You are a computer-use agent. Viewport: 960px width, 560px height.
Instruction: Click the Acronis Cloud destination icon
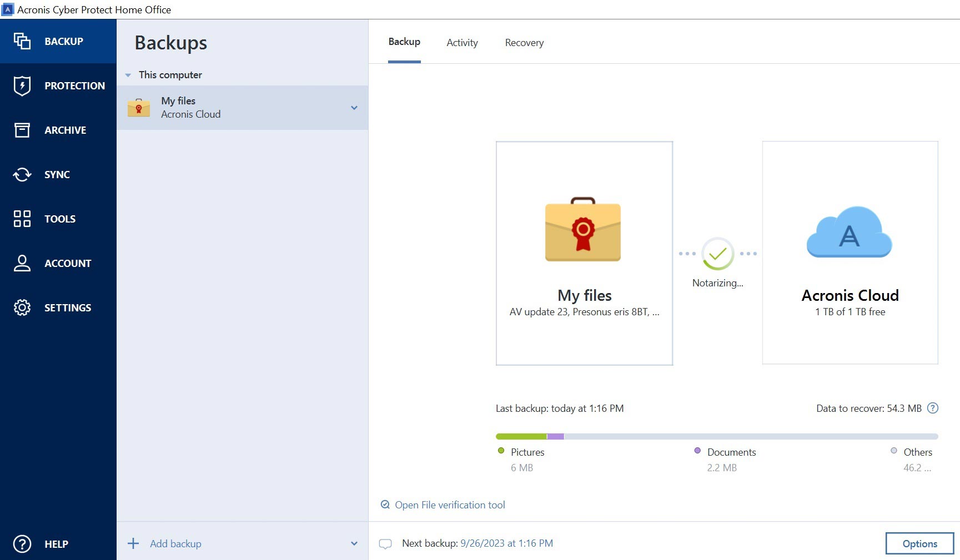849,232
